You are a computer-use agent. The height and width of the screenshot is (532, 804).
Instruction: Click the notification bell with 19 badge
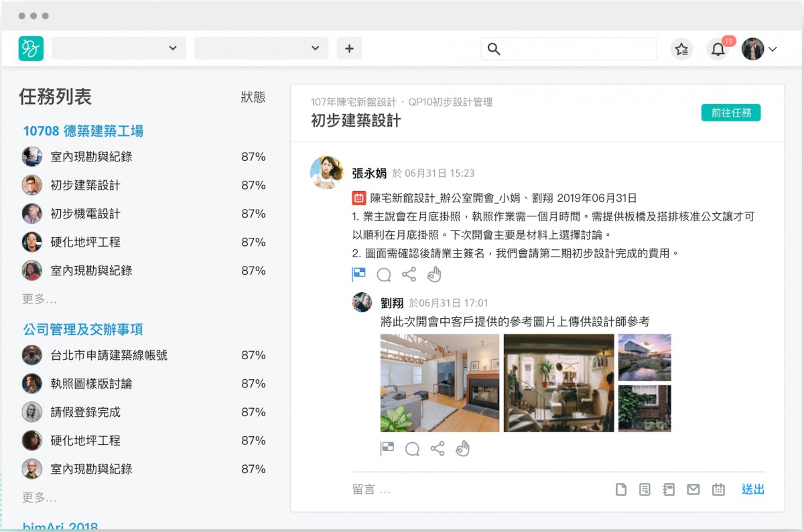point(718,49)
